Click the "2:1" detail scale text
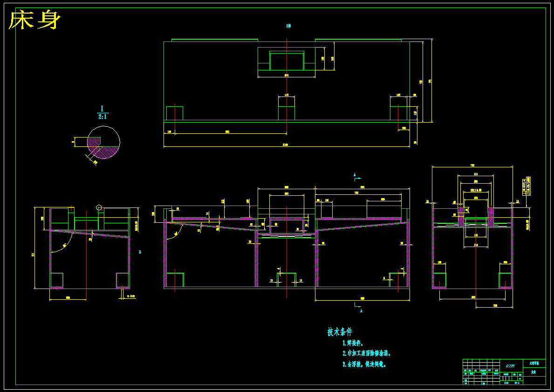 click(103, 117)
